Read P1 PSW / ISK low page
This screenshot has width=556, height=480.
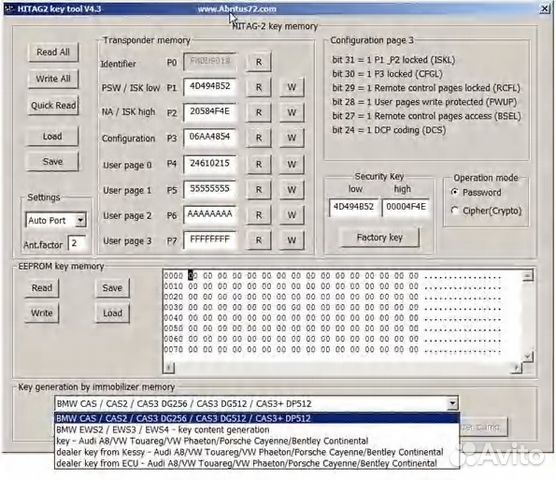(259, 87)
